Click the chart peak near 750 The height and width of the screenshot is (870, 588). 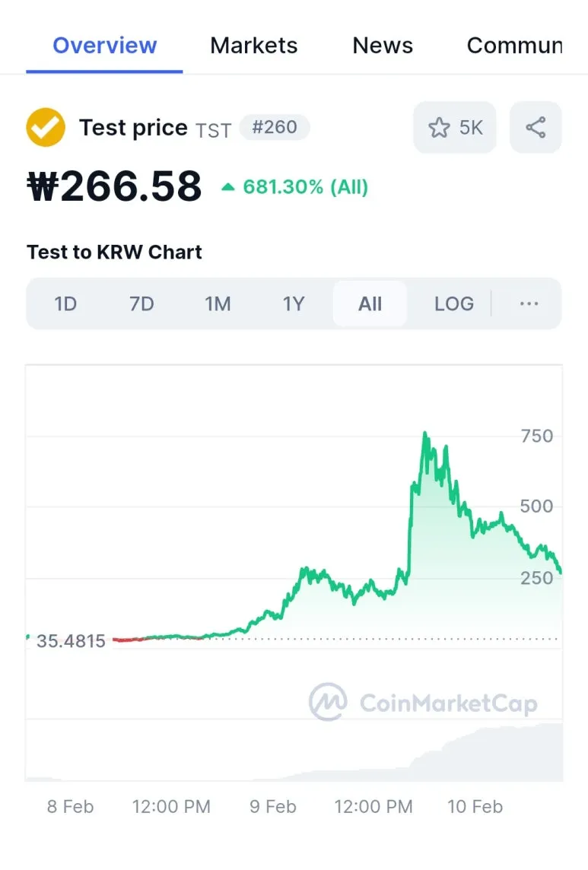coord(425,433)
